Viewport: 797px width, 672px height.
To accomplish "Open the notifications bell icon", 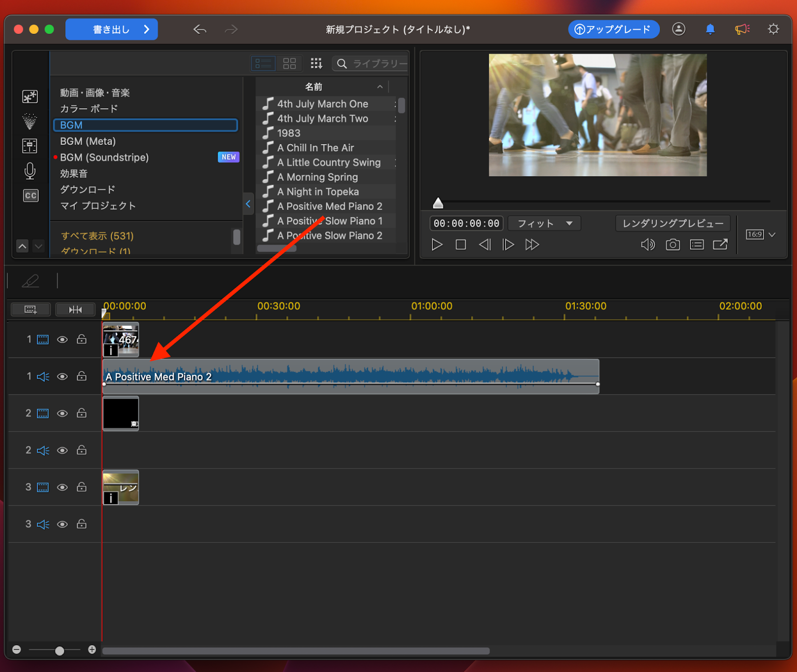I will click(x=710, y=29).
